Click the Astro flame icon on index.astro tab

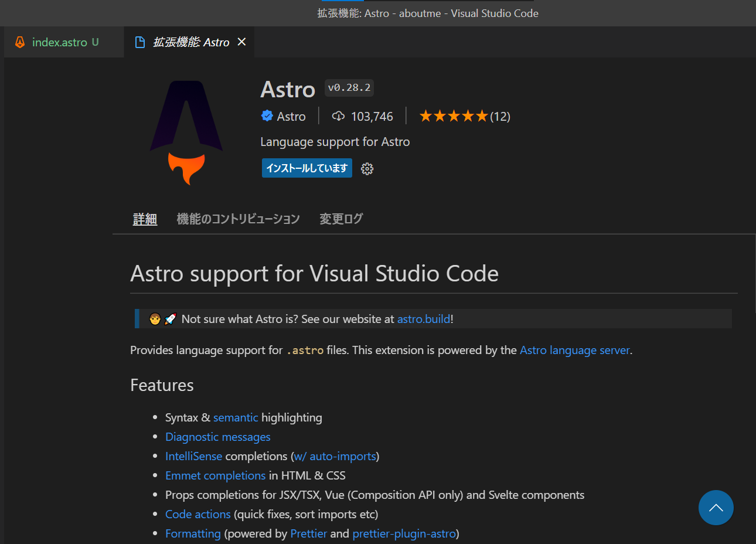[x=19, y=42]
